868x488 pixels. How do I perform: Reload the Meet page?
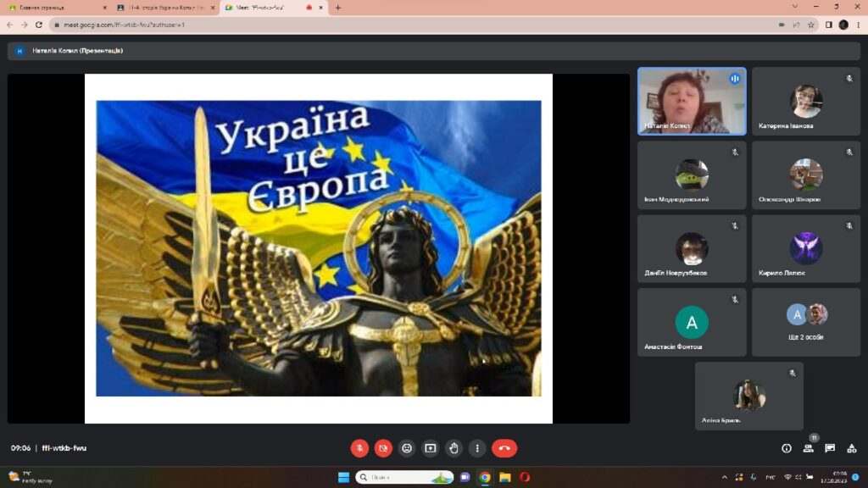click(x=39, y=25)
